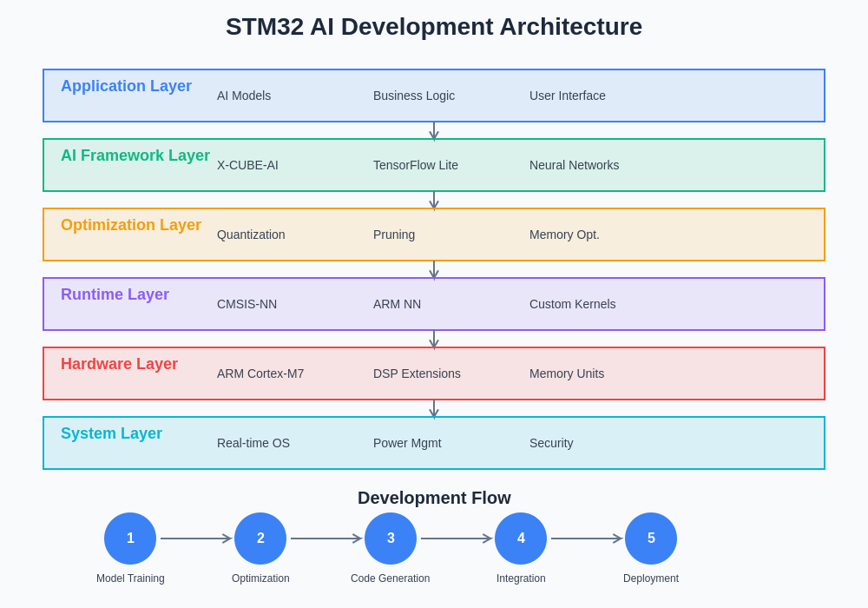This screenshot has width=868, height=608.
Task: Click step 1 circle for Model Training
Action: tap(130, 539)
